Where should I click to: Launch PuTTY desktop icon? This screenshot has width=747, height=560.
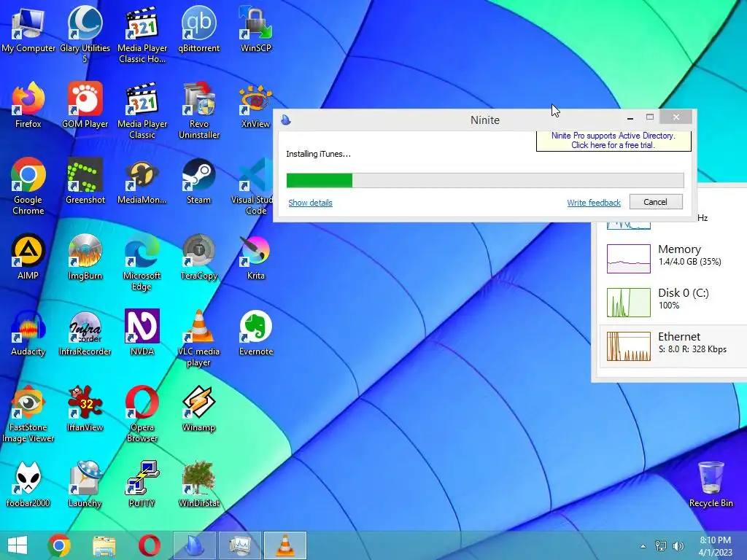[142, 484]
